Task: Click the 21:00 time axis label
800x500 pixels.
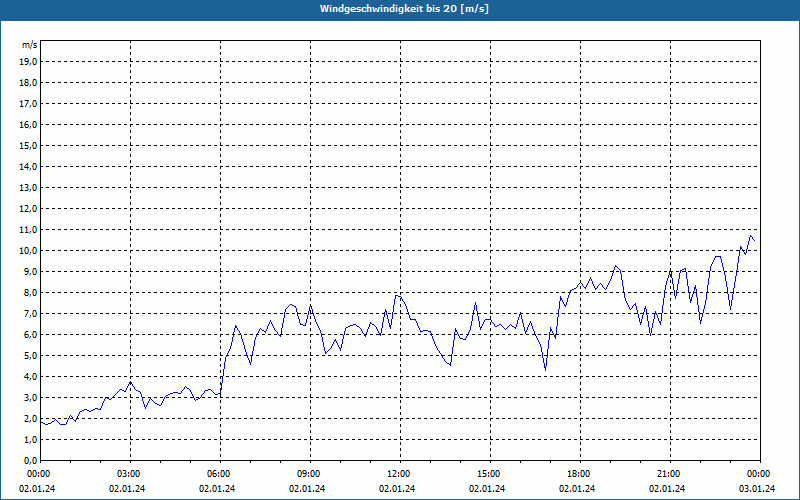Action: point(670,474)
